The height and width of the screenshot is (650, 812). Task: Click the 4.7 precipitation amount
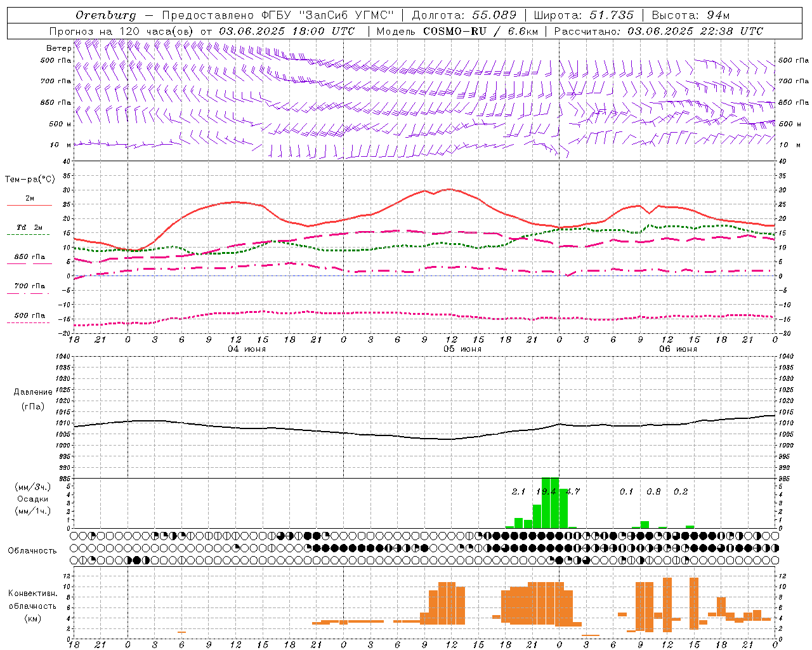(x=573, y=492)
